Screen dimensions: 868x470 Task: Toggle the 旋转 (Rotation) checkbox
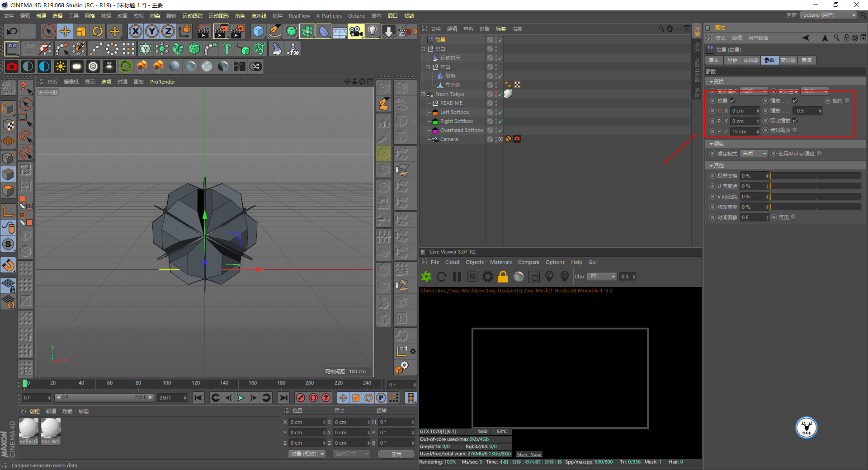point(848,101)
